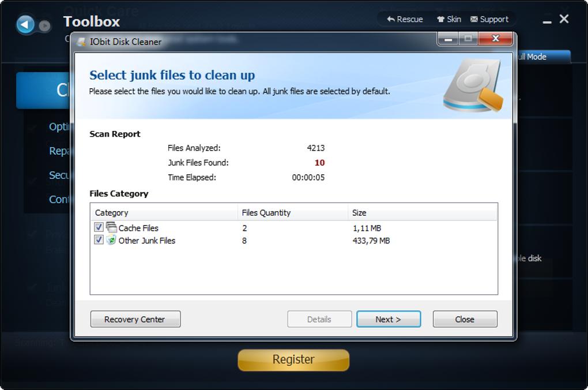Click the IObit Disk Cleaner title icon
This screenshot has width=588, height=390.
tap(81, 42)
